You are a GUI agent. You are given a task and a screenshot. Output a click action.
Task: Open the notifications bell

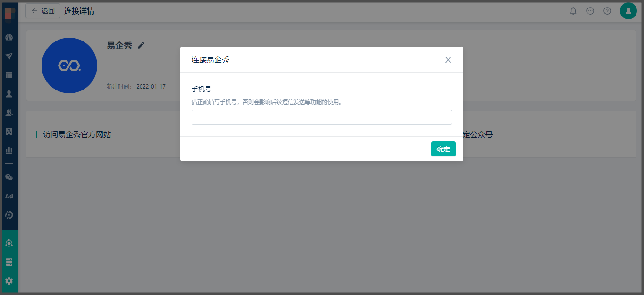(x=573, y=11)
